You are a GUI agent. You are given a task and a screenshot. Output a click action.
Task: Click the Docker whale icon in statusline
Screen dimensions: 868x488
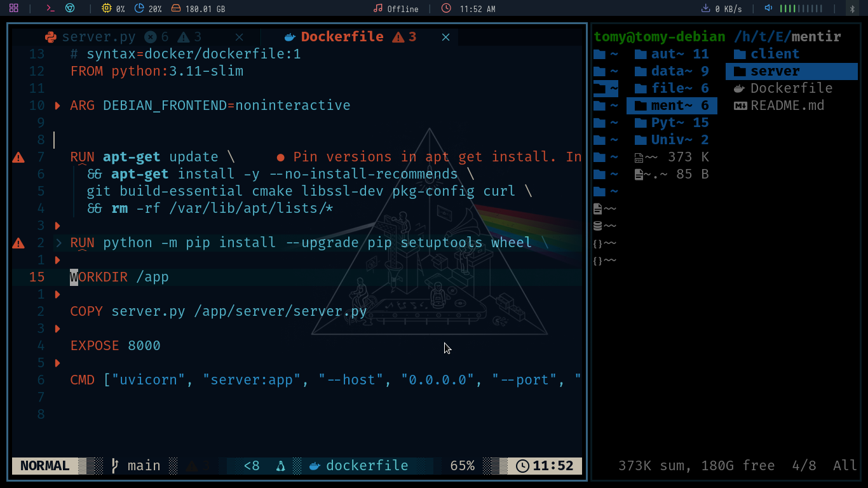point(314,466)
